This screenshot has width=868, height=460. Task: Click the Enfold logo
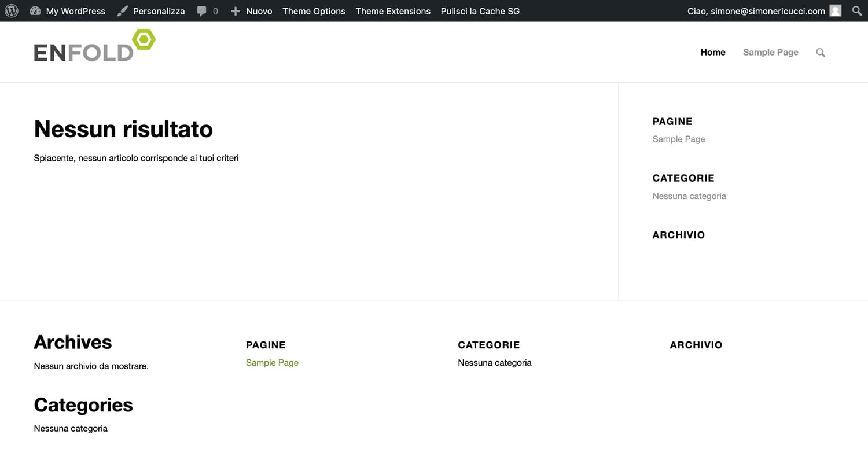tap(95, 46)
